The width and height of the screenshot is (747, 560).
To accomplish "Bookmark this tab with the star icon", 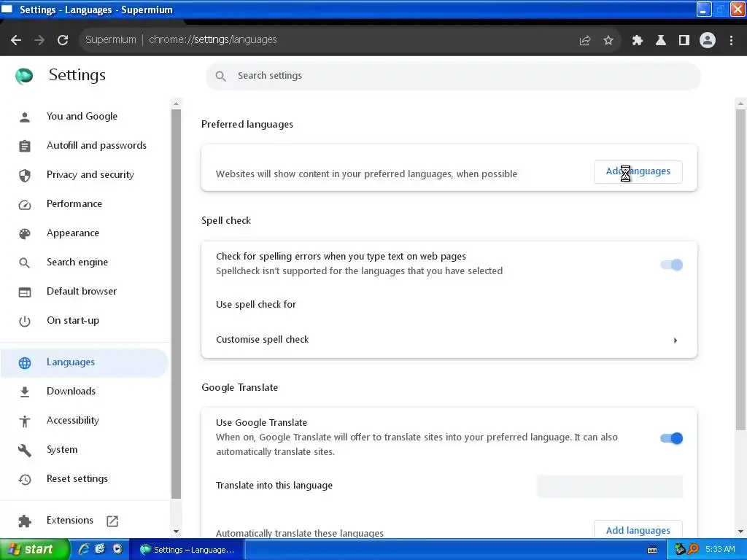I will coord(608,40).
